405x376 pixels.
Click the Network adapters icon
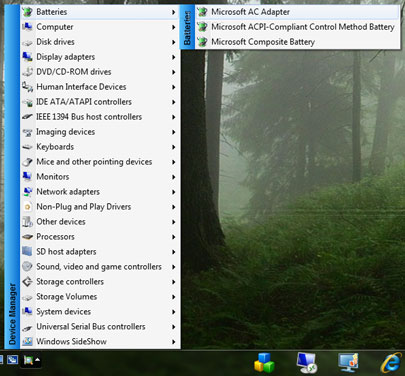click(27, 192)
